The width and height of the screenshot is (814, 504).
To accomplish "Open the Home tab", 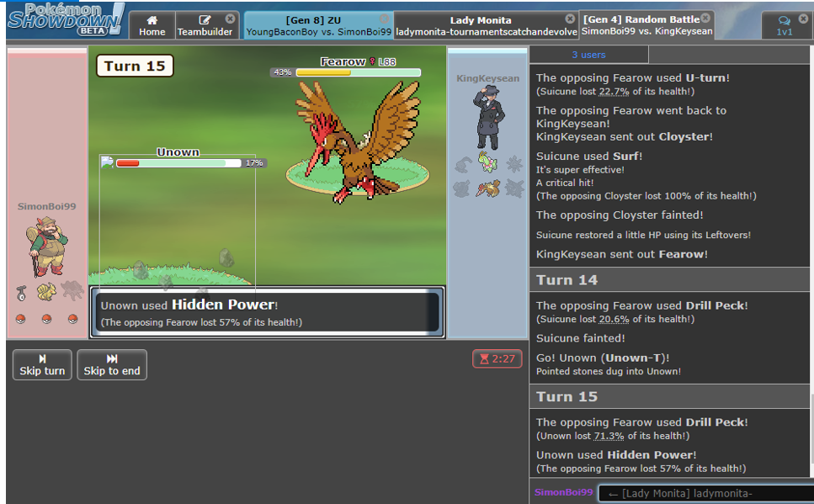I will [152, 25].
